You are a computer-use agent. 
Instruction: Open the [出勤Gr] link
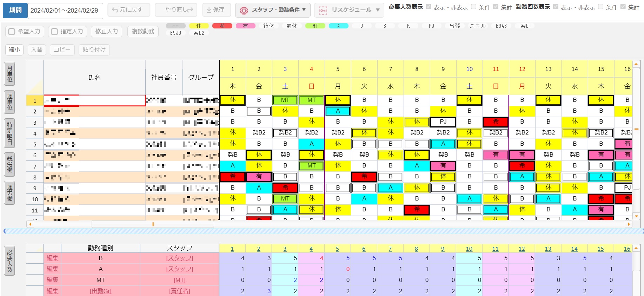(101, 291)
